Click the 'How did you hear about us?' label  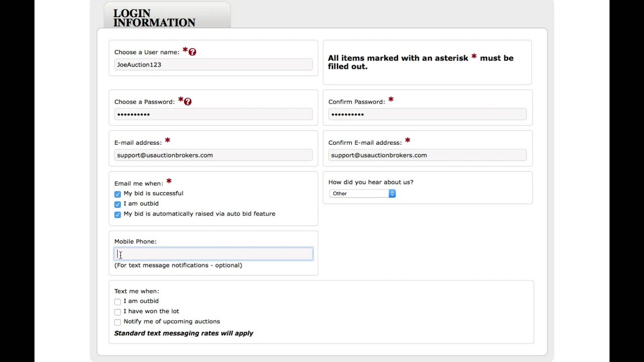(371, 182)
